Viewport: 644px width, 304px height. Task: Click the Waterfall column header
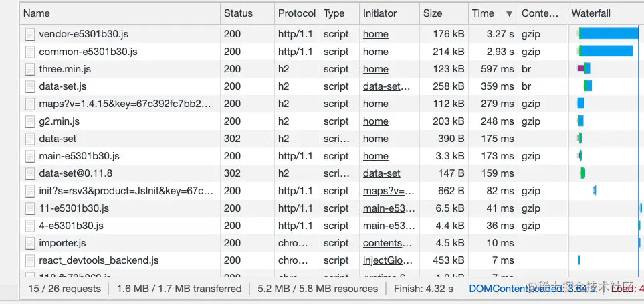(x=591, y=13)
